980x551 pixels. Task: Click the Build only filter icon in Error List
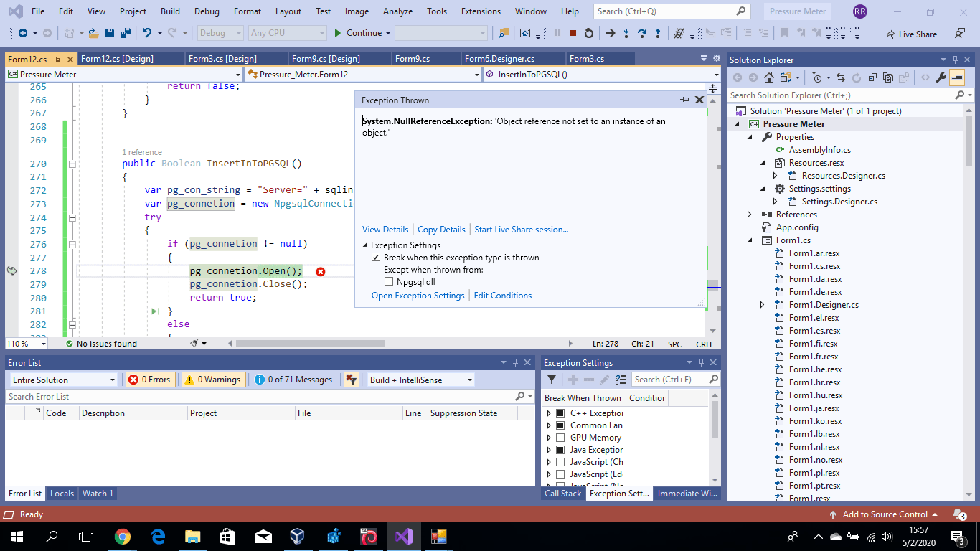(351, 380)
